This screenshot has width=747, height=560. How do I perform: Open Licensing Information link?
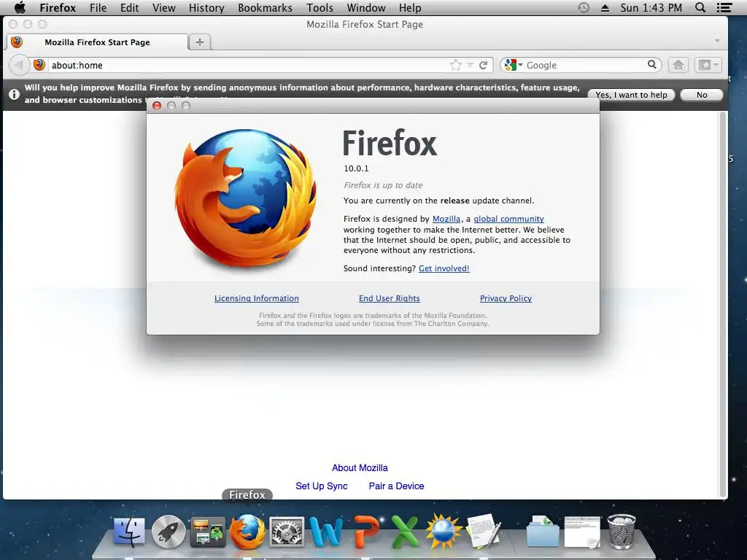point(256,298)
